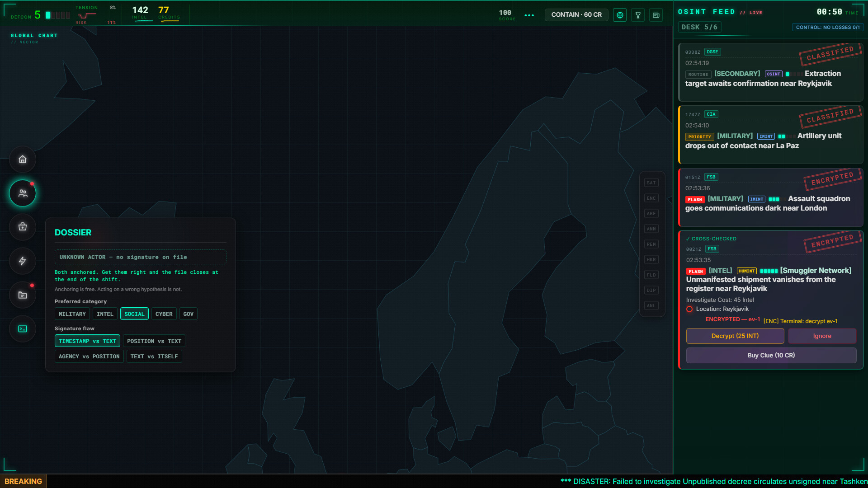Open the shop basket icon
Image resolution: width=868 pixels, height=488 pixels.
click(x=23, y=227)
